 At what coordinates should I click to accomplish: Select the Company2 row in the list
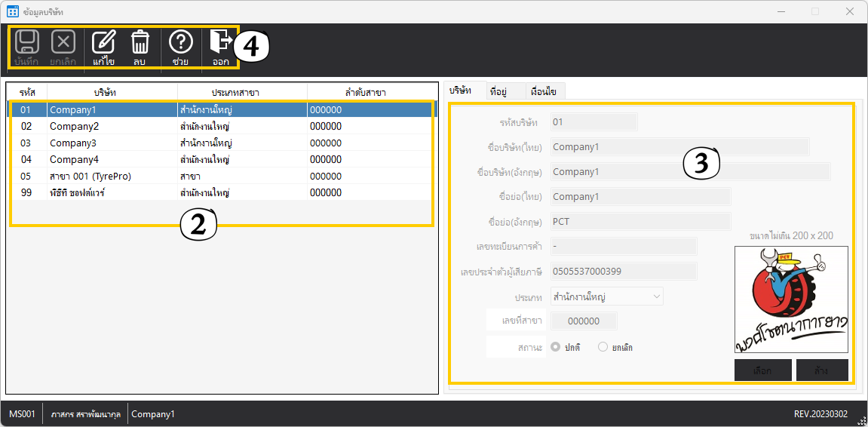[x=74, y=126]
